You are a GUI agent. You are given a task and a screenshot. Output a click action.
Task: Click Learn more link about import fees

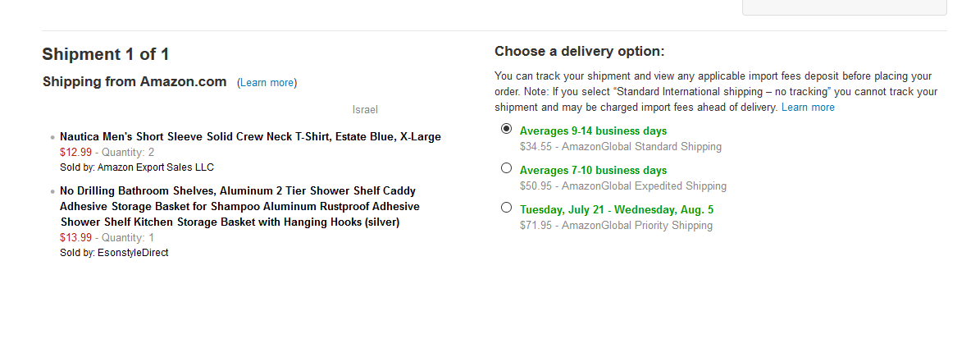coord(808,108)
